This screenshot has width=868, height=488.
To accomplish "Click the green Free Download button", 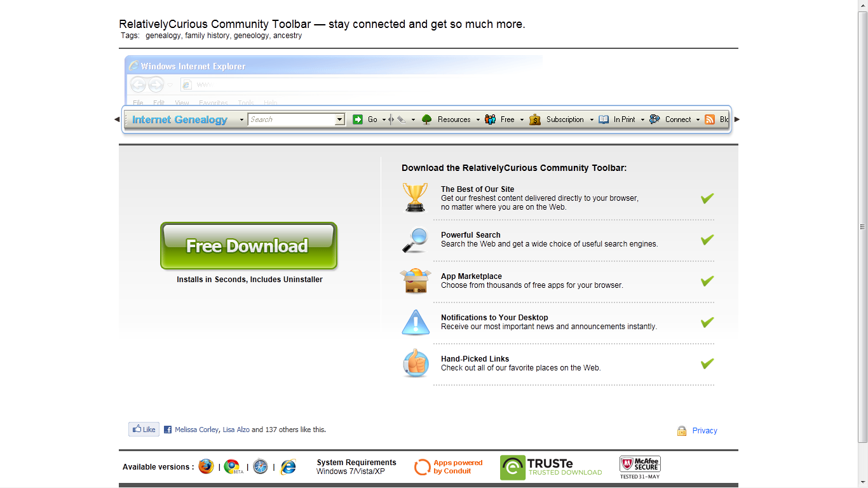I will (x=248, y=246).
